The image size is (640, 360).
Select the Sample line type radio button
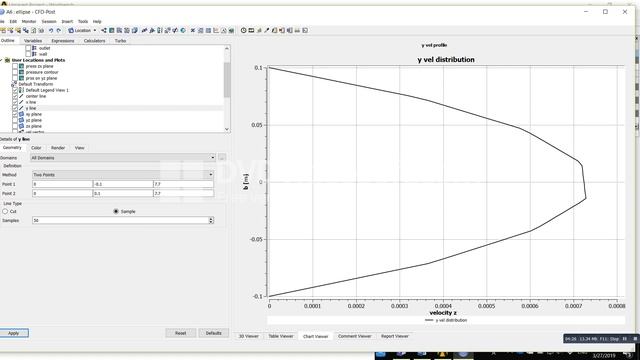pos(116,211)
